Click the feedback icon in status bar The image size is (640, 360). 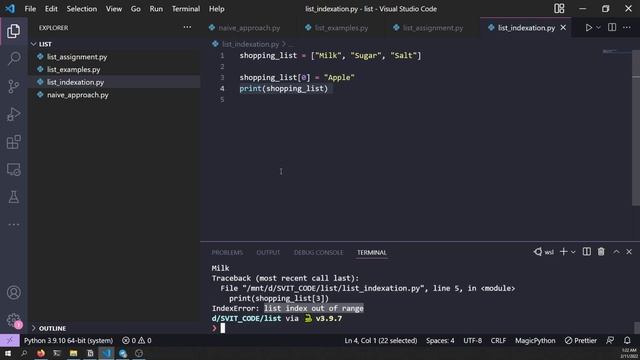pos(610,340)
